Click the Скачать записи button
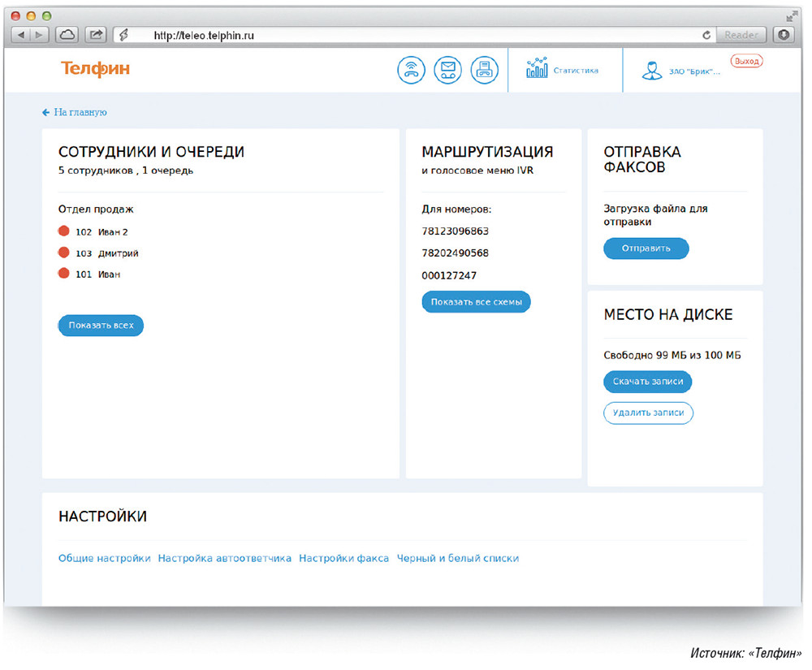812x670 pixels. 647,382
